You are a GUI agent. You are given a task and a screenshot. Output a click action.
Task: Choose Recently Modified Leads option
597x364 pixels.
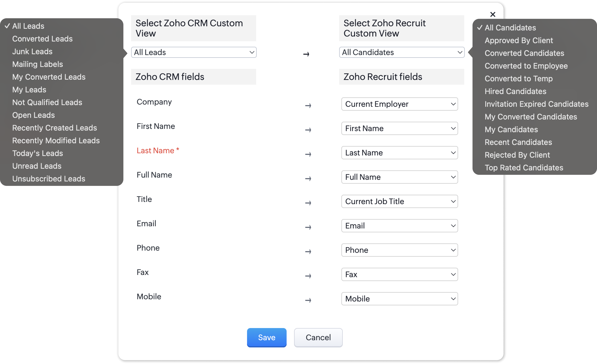56,141
